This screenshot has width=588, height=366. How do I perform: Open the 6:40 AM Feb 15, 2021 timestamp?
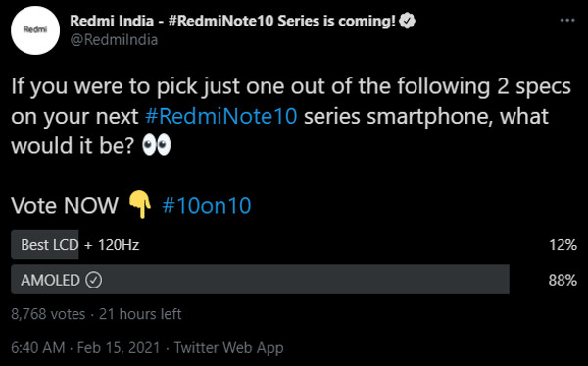85,347
